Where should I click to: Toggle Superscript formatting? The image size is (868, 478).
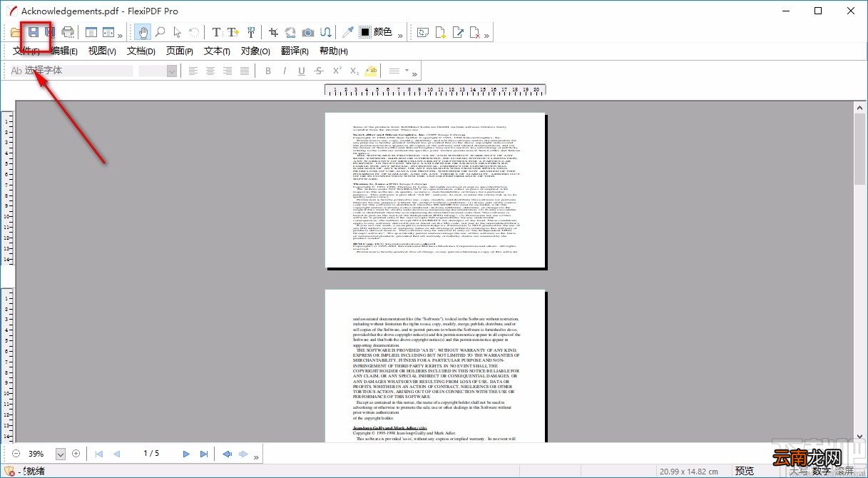(x=337, y=71)
